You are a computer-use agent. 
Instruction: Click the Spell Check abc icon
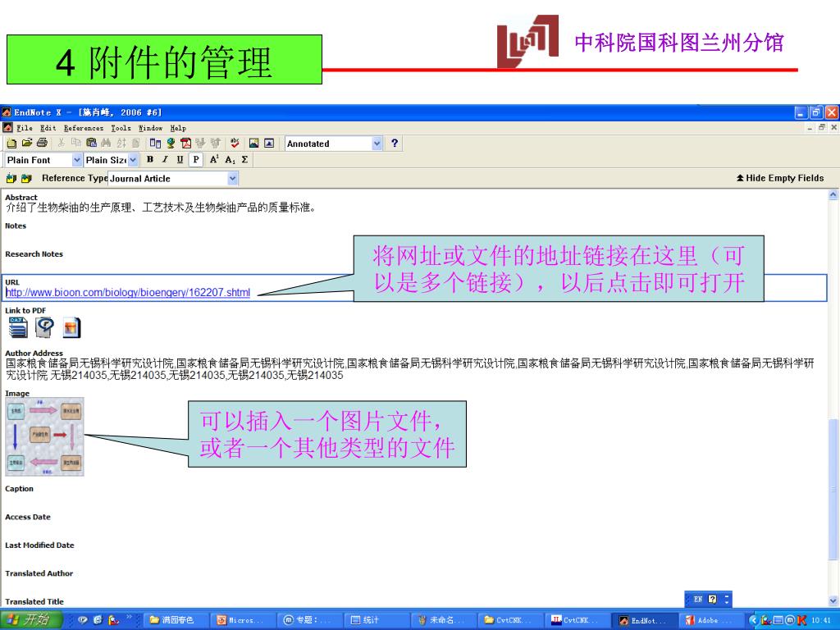(235, 143)
